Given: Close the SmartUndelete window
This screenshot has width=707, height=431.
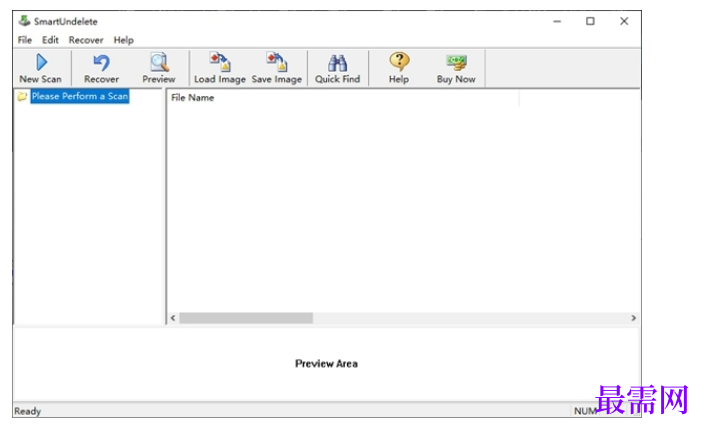Looking at the screenshot, I should [624, 21].
